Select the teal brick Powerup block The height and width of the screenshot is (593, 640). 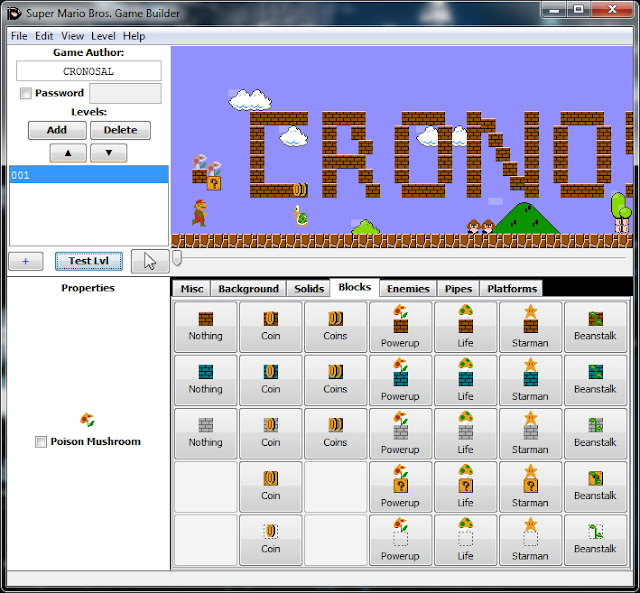click(x=400, y=380)
